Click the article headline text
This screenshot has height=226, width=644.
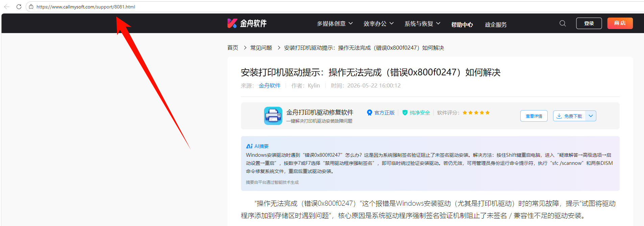tap(371, 72)
